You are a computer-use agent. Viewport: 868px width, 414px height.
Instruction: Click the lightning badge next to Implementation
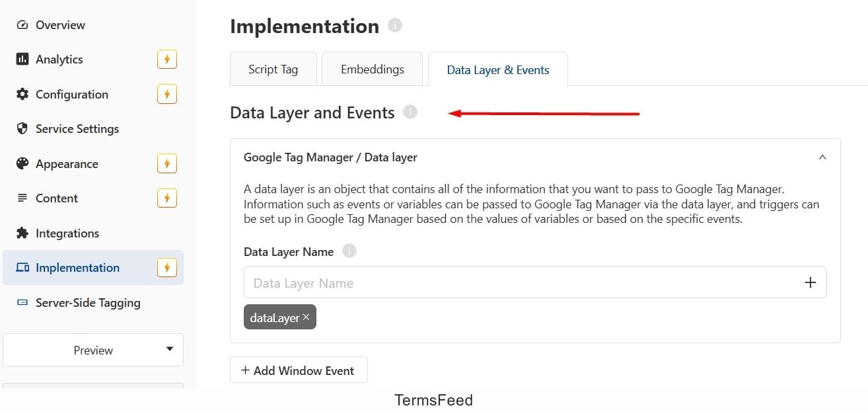167,268
